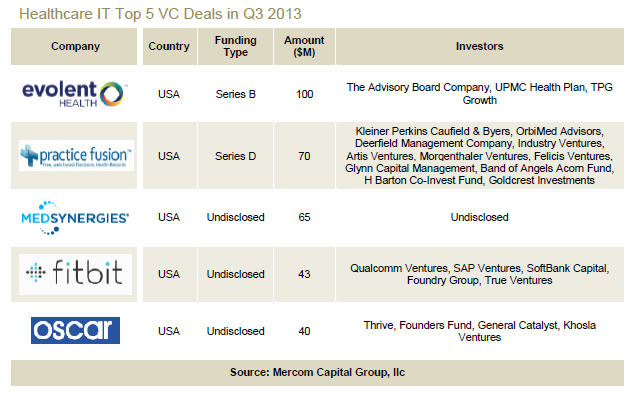Select the Investors column header

(x=479, y=46)
